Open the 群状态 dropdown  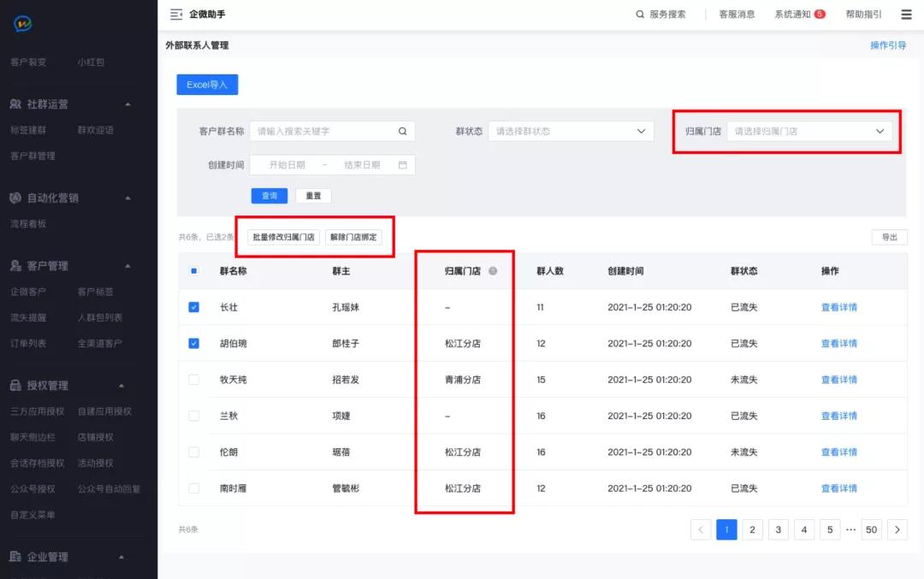[572, 131]
